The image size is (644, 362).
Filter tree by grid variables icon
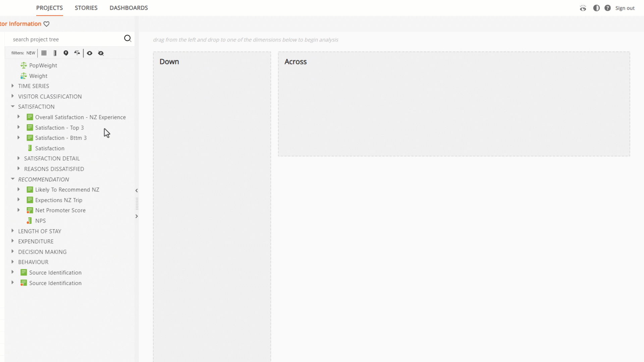click(44, 53)
